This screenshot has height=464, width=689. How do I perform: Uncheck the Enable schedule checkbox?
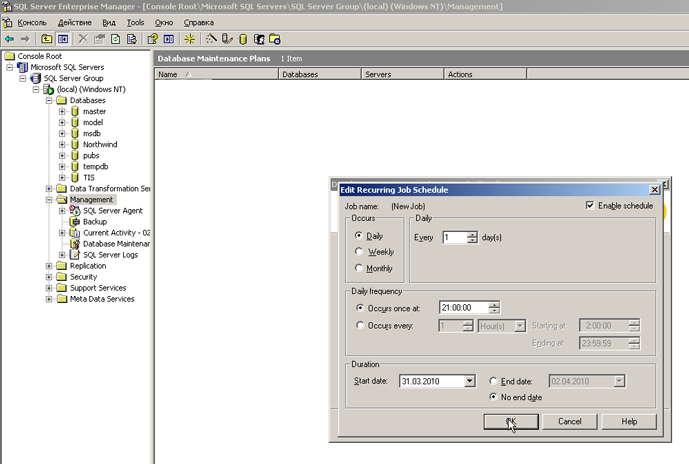[x=590, y=206]
